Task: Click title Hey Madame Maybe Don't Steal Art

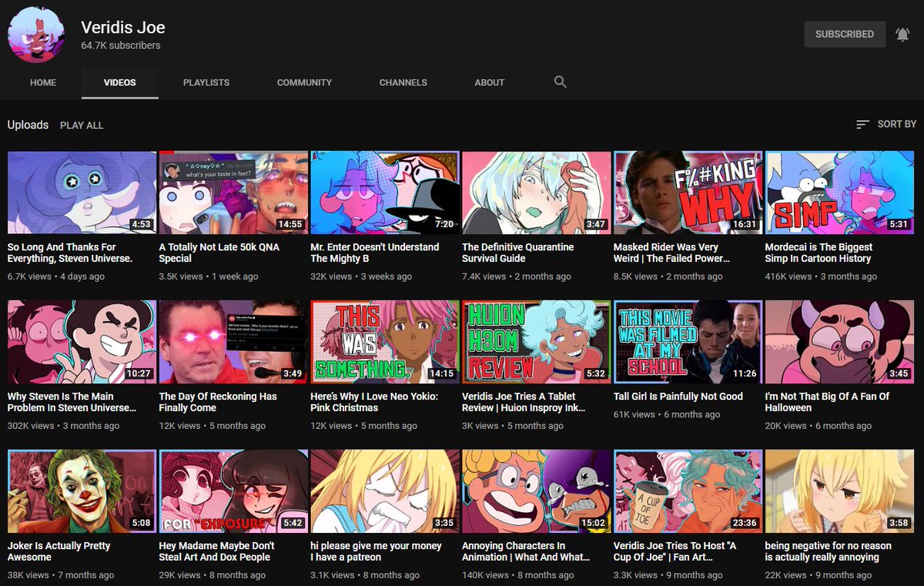Action: [x=217, y=551]
